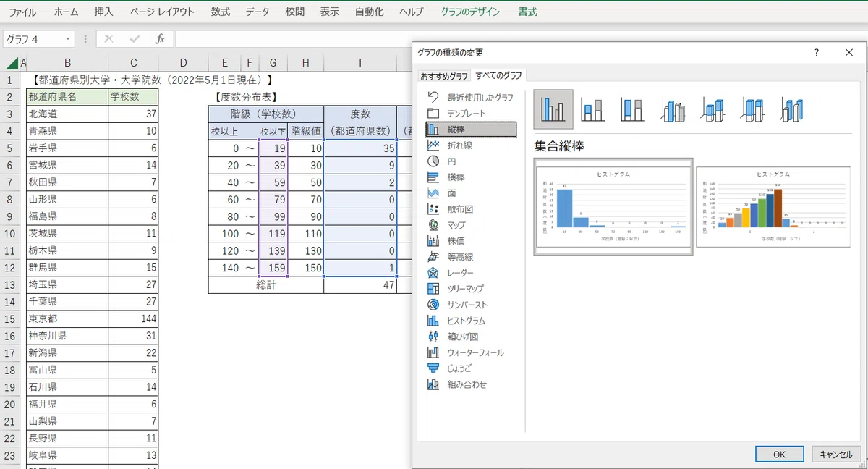Select the clustered column chart subtype icon
Image resolution: width=868 pixels, height=469 pixels.
(553, 109)
